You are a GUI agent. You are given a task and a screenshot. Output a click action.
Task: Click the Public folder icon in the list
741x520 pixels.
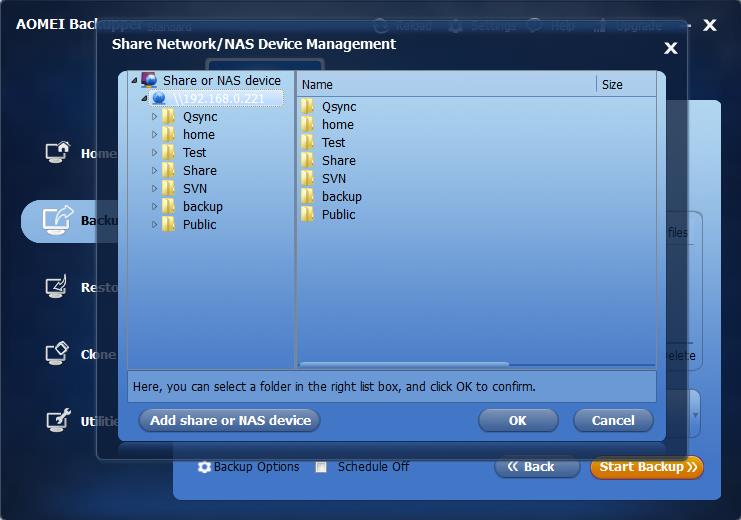point(307,215)
